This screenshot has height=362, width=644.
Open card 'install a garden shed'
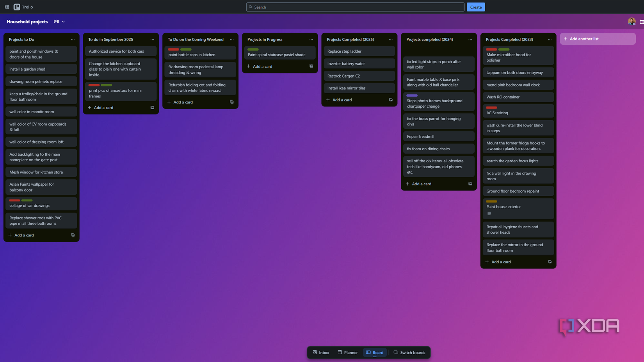click(x=41, y=69)
